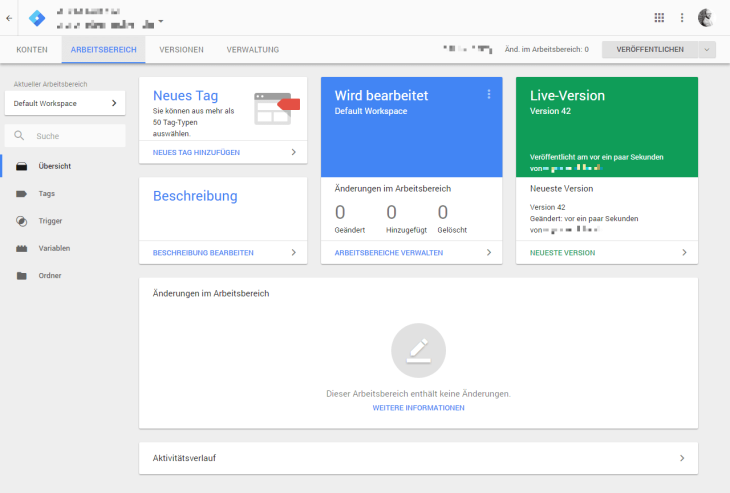730x493 pixels.
Task: Click the Übersicht briefcase icon
Action: pyautogui.click(x=21, y=166)
